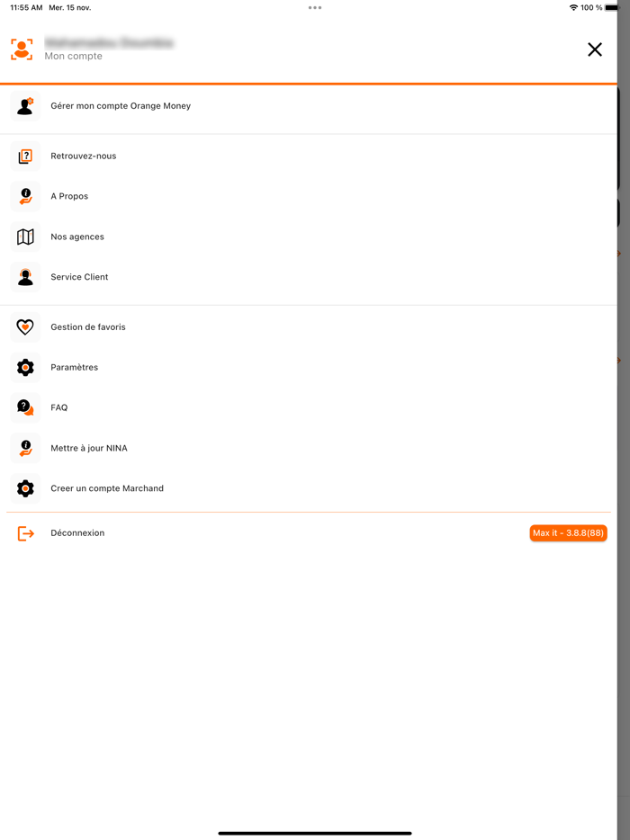Select the Service Client headset icon
The height and width of the screenshot is (840, 630).
click(25, 276)
